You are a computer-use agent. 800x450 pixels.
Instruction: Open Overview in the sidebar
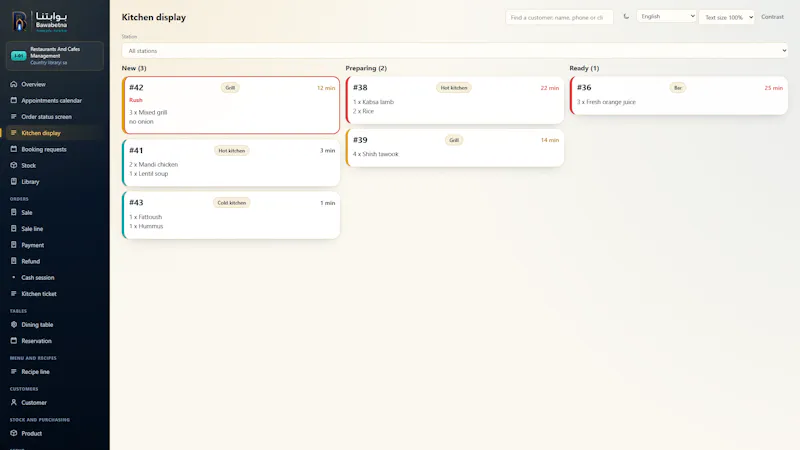pyautogui.click(x=55, y=84)
